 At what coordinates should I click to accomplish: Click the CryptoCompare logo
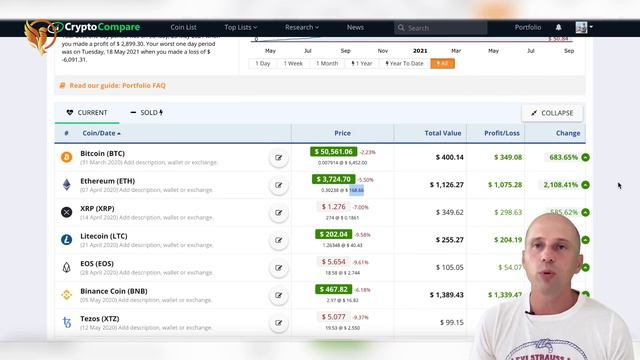click(x=94, y=27)
